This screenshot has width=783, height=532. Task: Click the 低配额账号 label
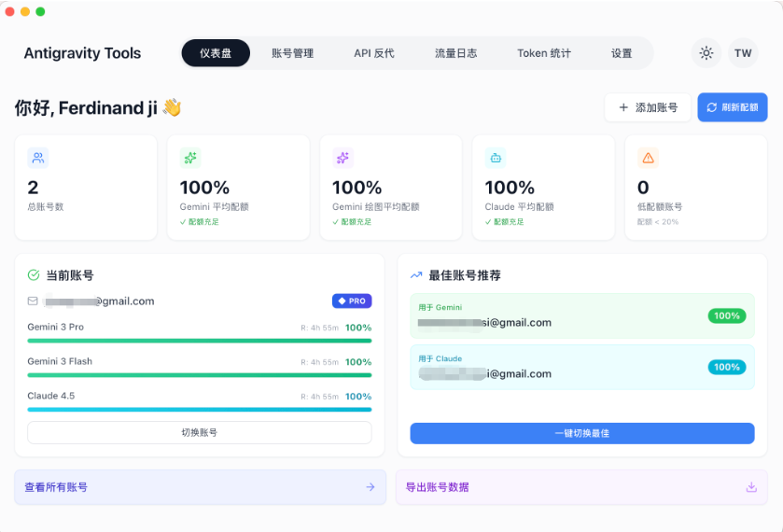coord(660,207)
